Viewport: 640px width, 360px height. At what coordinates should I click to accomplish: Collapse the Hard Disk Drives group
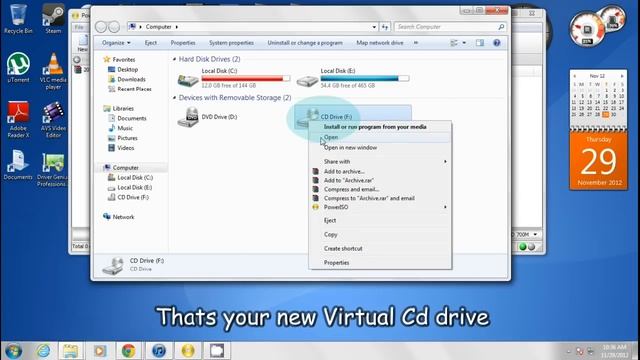174,60
